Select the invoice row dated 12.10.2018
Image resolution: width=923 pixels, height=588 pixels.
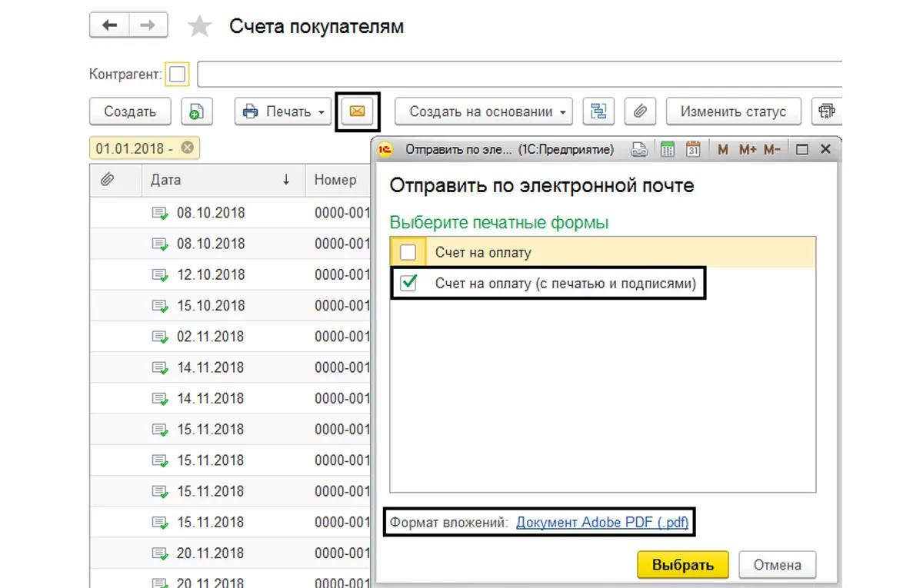pyautogui.click(x=231, y=275)
